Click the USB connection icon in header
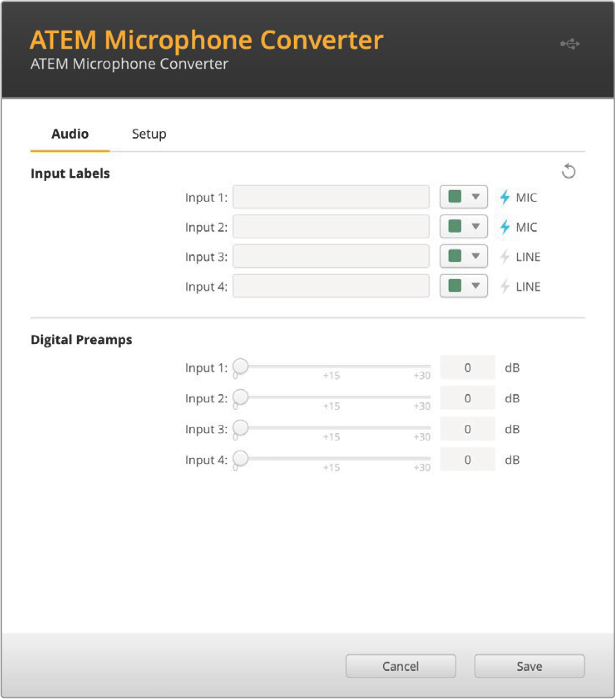Screen dimensions: 616x699 [570, 44]
